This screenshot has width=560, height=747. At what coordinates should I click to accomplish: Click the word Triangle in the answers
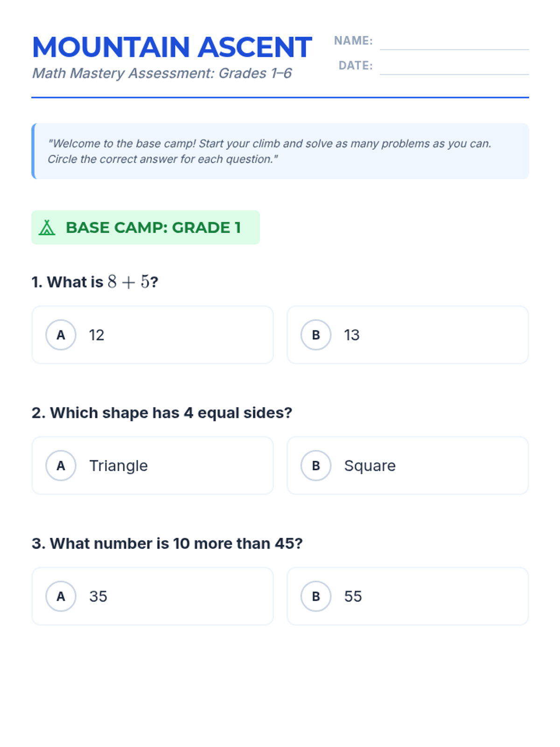(119, 465)
